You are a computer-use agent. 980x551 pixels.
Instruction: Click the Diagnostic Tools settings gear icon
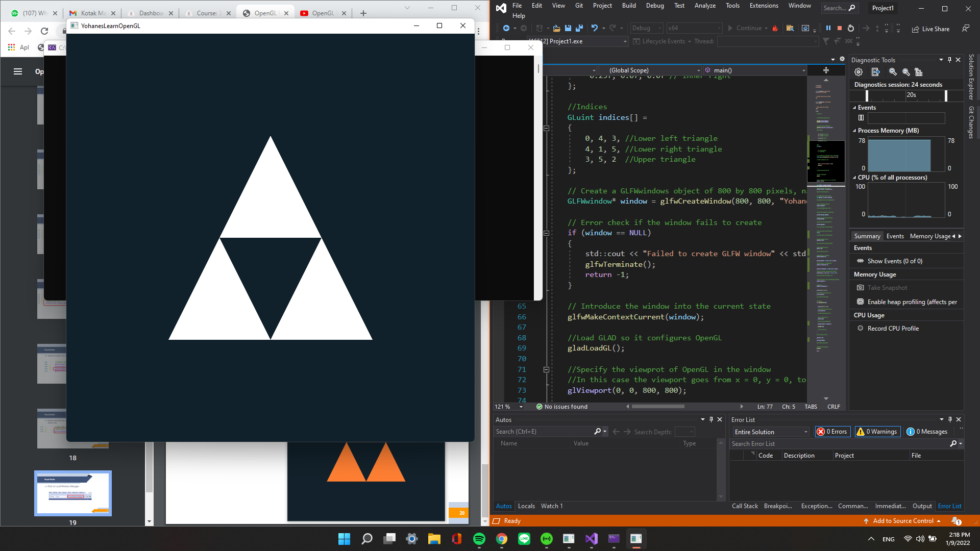859,72
